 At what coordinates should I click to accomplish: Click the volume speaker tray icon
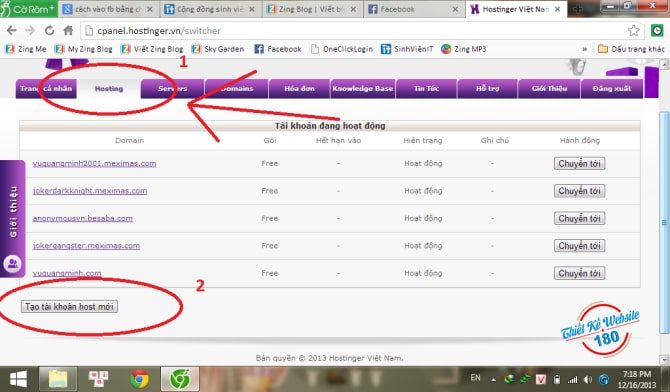(588, 379)
